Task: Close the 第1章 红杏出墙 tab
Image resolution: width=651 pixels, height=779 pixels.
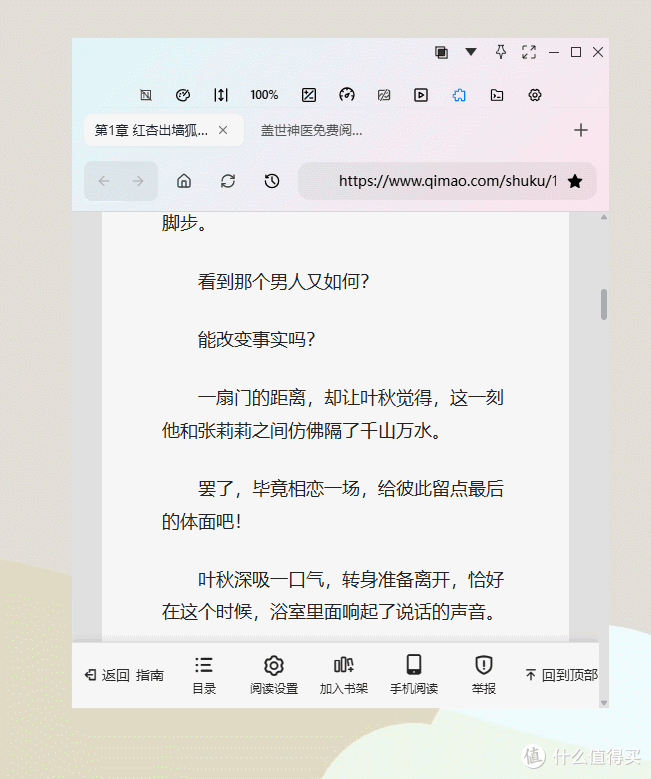Action: click(x=223, y=130)
